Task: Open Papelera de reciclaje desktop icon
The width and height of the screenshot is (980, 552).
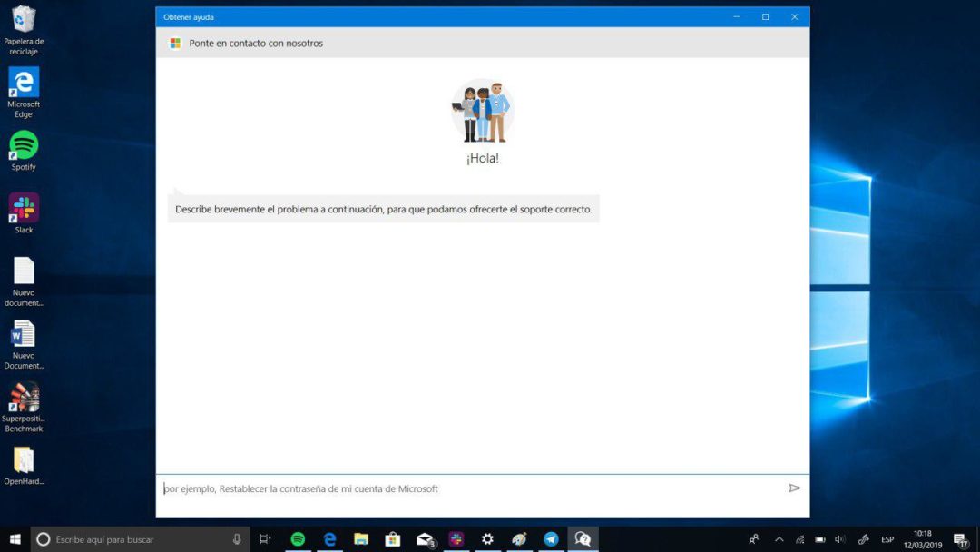Action: click(23, 29)
